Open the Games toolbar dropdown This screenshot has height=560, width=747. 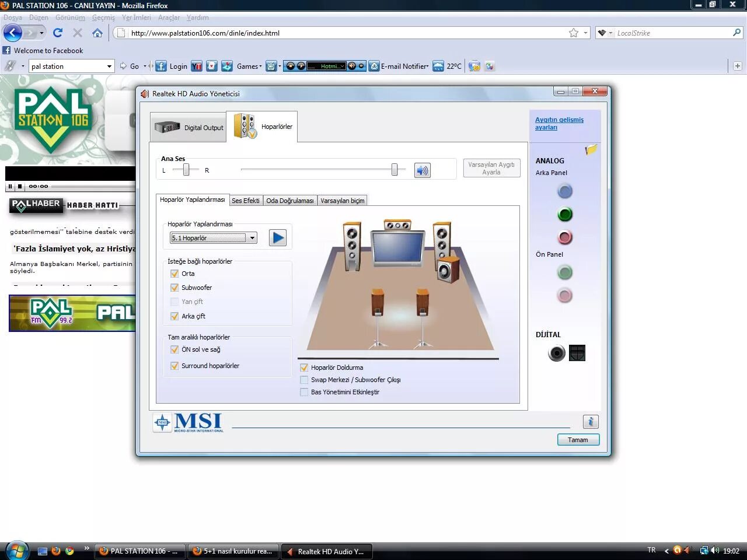tap(260, 66)
